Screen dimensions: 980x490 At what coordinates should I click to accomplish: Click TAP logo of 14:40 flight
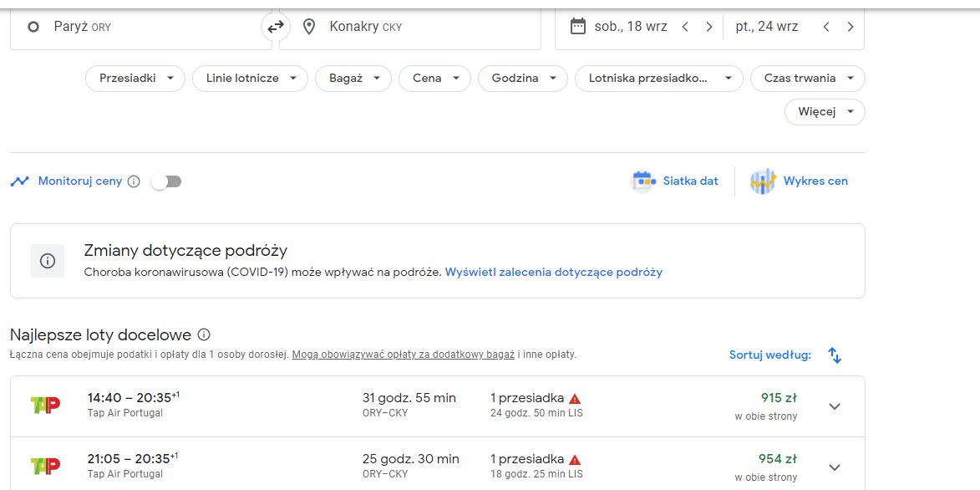click(x=46, y=405)
